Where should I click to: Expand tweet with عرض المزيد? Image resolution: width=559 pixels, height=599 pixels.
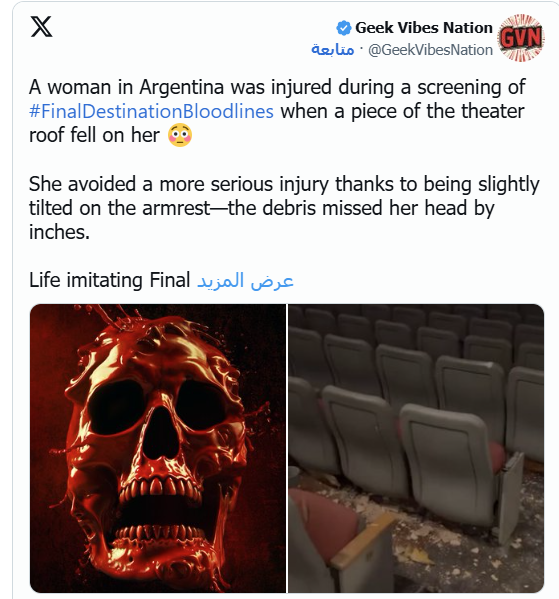click(245, 280)
